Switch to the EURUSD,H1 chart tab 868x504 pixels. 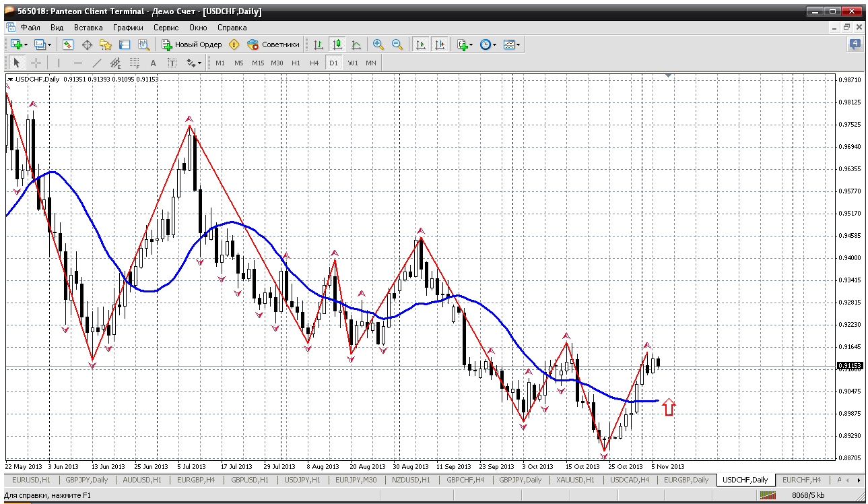point(31,480)
